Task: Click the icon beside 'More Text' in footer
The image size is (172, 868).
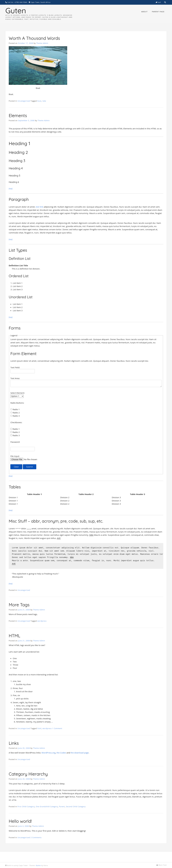Action: pyautogui.click(x=157, y=865)
